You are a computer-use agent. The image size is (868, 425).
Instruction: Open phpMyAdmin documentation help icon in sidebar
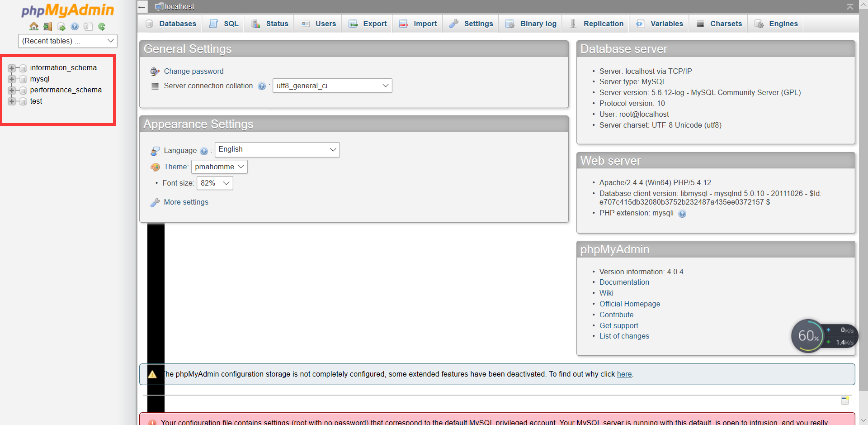(x=75, y=26)
